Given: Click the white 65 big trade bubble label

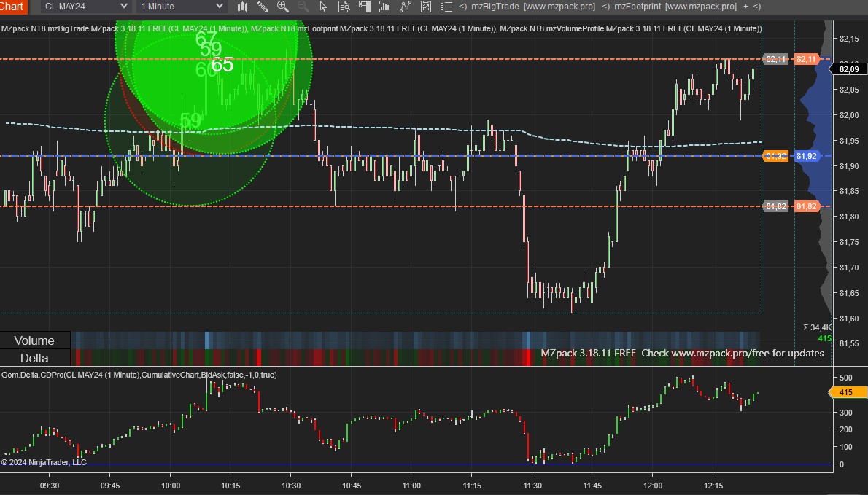Looking at the screenshot, I should 222,65.
